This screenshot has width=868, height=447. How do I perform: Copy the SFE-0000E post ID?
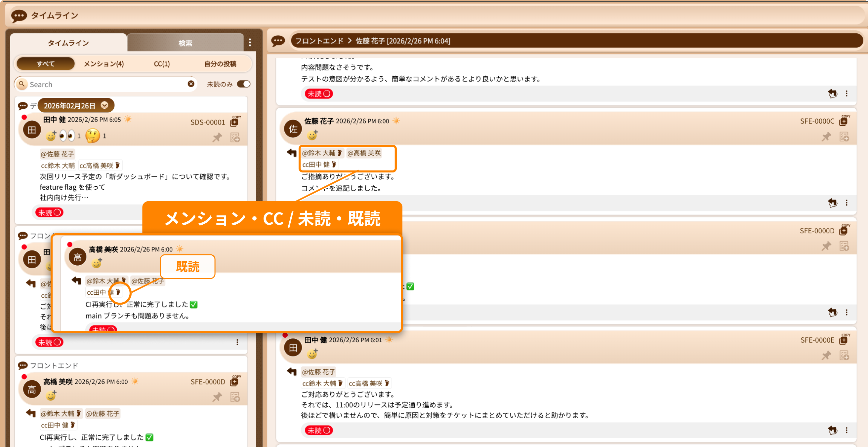coord(844,340)
